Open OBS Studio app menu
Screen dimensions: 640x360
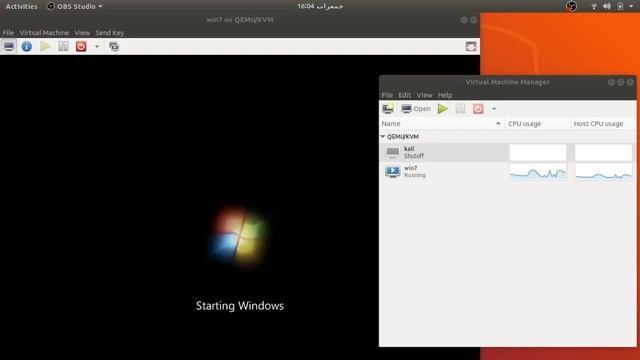pos(74,6)
